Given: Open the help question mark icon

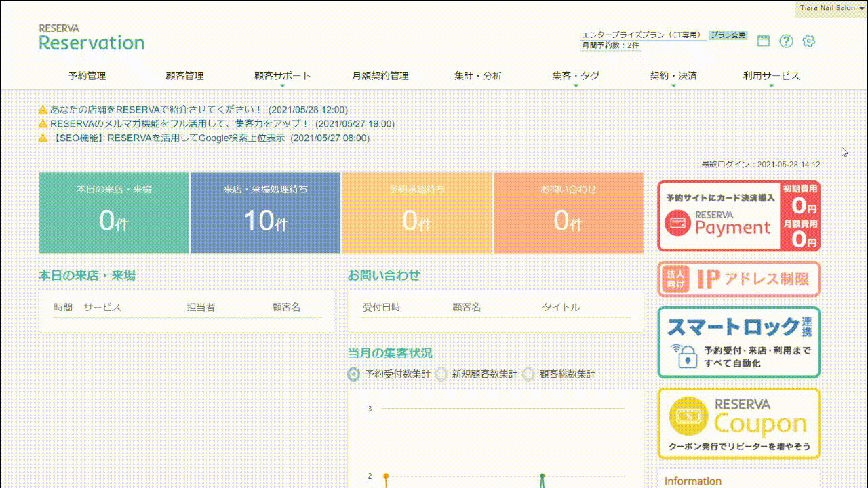Looking at the screenshot, I should pyautogui.click(x=786, y=41).
